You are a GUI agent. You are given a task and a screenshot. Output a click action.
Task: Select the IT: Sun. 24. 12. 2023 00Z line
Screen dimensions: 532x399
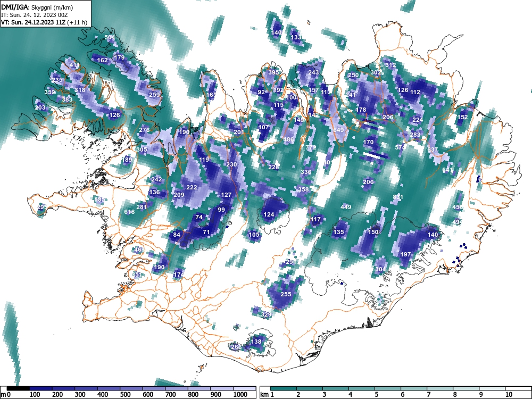pyautogui.click(x=35, y=15)
